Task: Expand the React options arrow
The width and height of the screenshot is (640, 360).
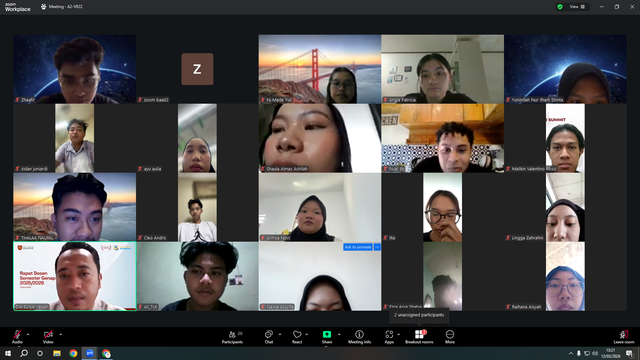Action: [x=307, y=334]
